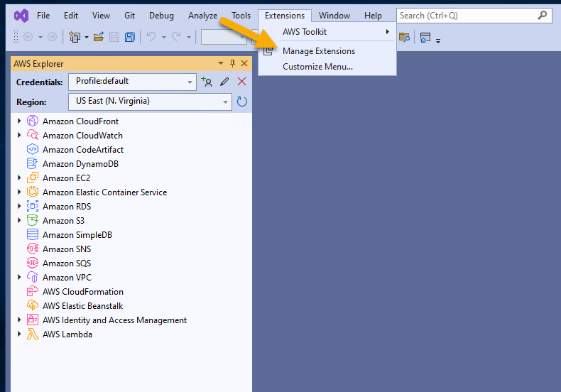Expand the Amazon CloudFront node
The width and height of the screenshot is (561, 392).
(x=19, y=121)
